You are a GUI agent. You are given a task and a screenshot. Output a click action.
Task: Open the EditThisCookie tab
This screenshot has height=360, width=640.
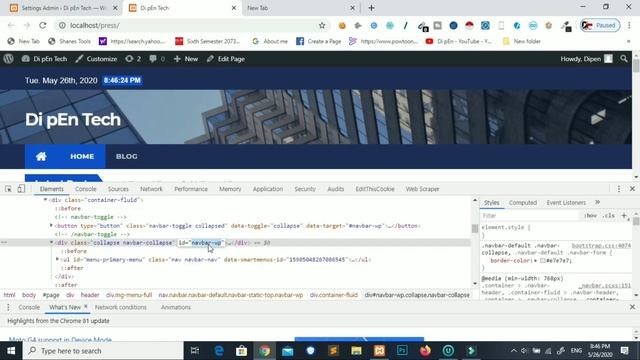[375, 189]
